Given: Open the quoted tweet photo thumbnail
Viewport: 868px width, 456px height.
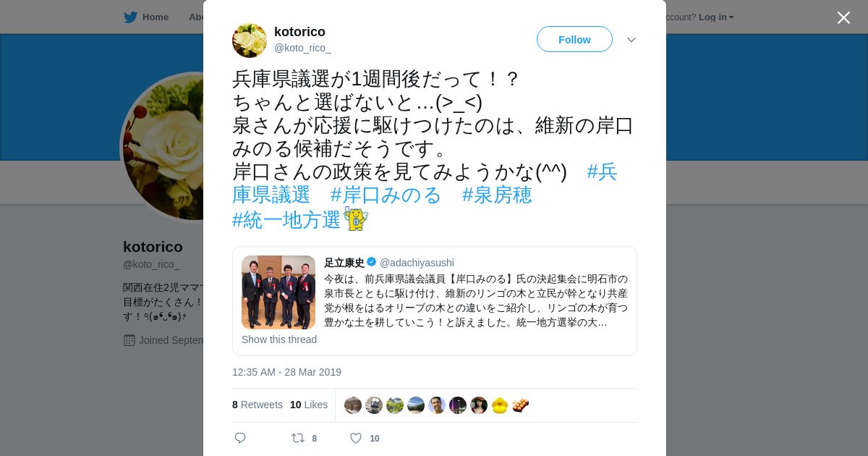Looking at the screenshot, I should click(x=278, y=292).
